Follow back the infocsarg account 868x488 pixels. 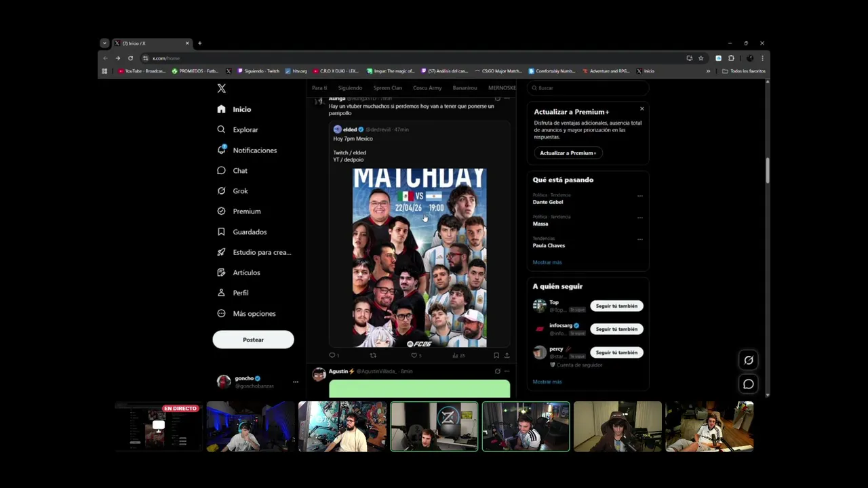(616, 329)
